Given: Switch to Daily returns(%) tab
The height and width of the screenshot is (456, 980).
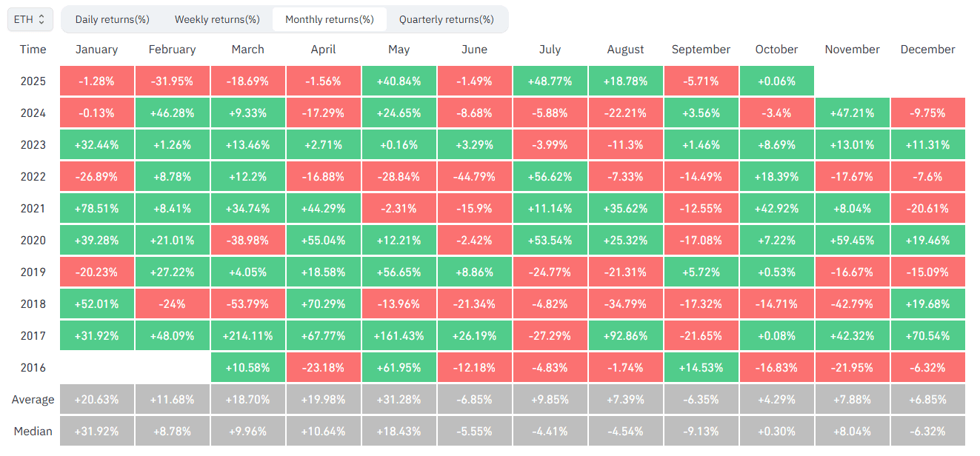Looking at the screenshot, I should pos(113,19).
